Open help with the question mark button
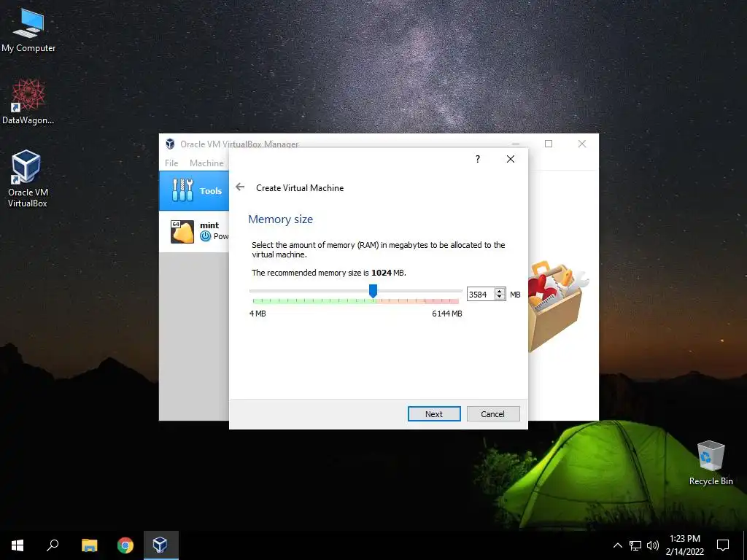Image resolution: width=747 pixels, height=560 pixels. pos(477,159)
